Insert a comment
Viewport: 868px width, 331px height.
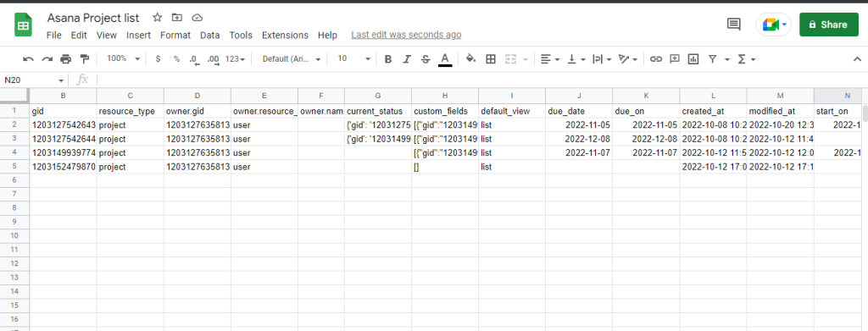674,58
